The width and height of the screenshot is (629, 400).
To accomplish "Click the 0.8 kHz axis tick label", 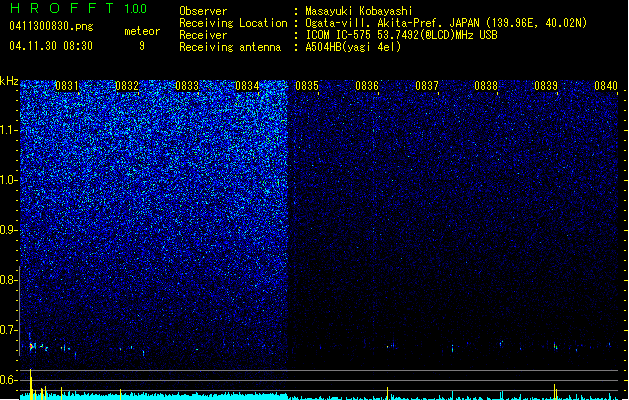I will 9,280.
